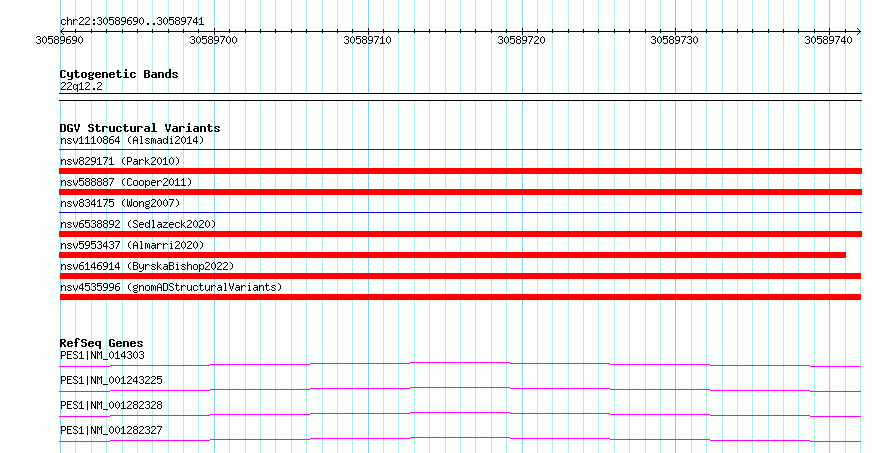Viewport: 890px width, 453px height.
Task: Open variant nsv6538892 (Sedlazeck2020) label
Action: pos(138,224)
